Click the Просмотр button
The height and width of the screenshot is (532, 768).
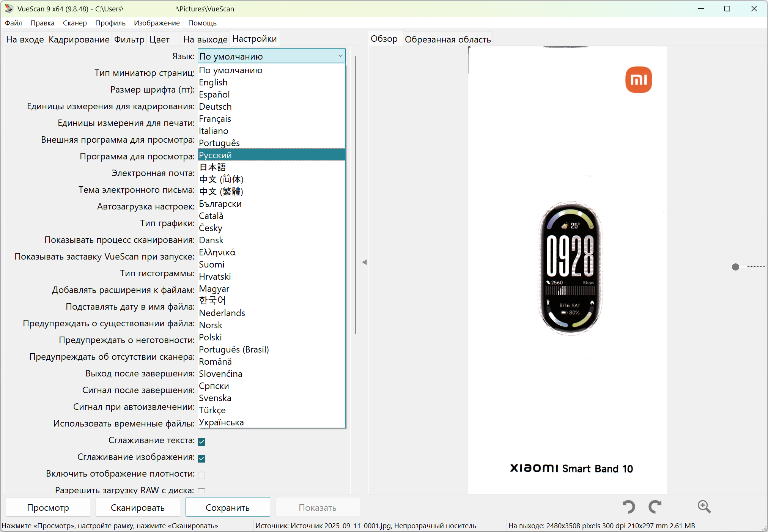click(48, 507)
